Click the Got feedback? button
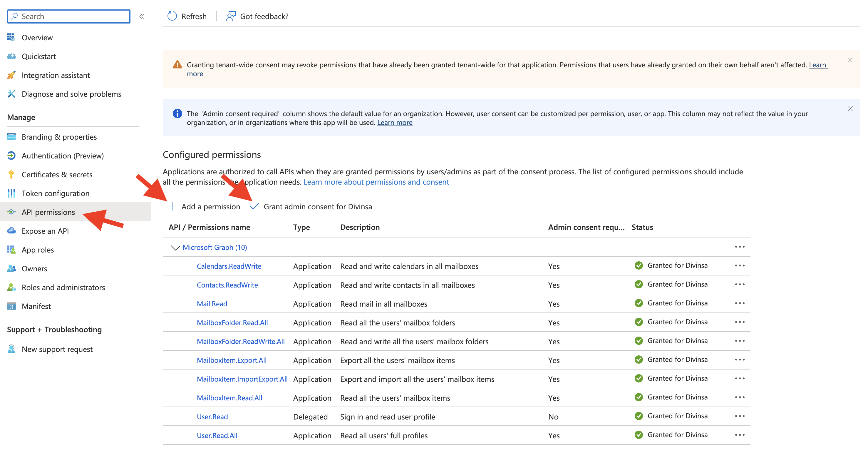Viewport: 868px width, 458px height. click(x=257, y=16)
